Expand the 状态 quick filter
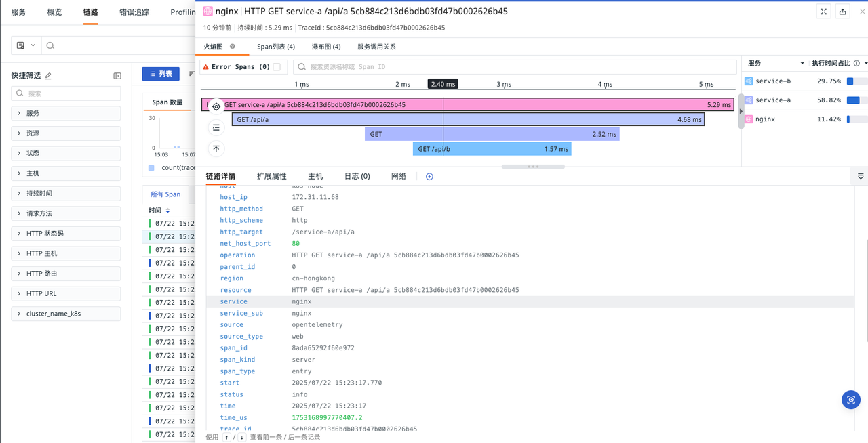The image size is (868, 443). 66,153
